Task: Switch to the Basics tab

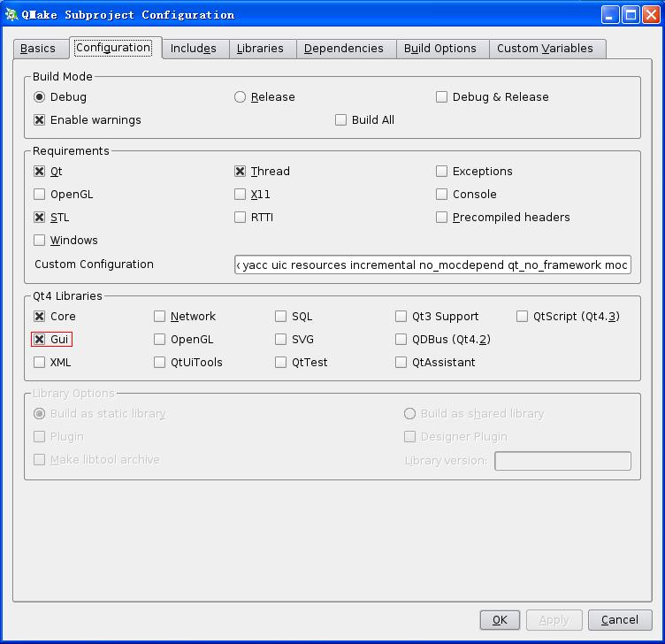Action: tap(42, 49)
